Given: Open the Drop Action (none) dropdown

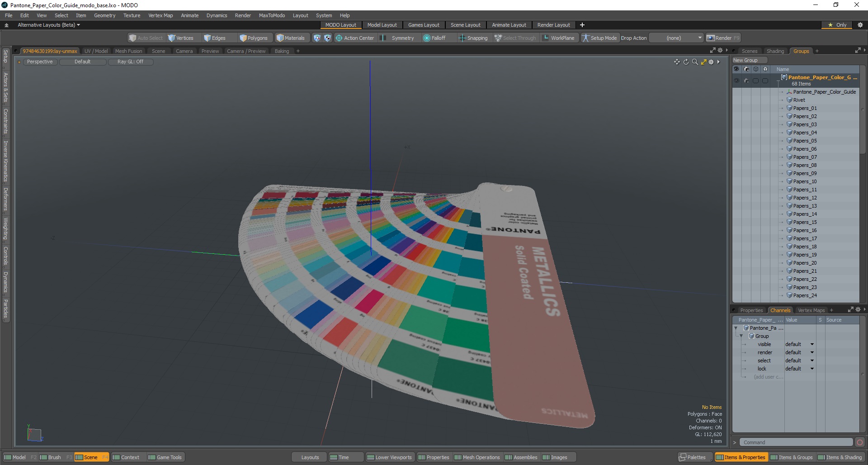Looking at the screenshot, I should tap(676, 38).
